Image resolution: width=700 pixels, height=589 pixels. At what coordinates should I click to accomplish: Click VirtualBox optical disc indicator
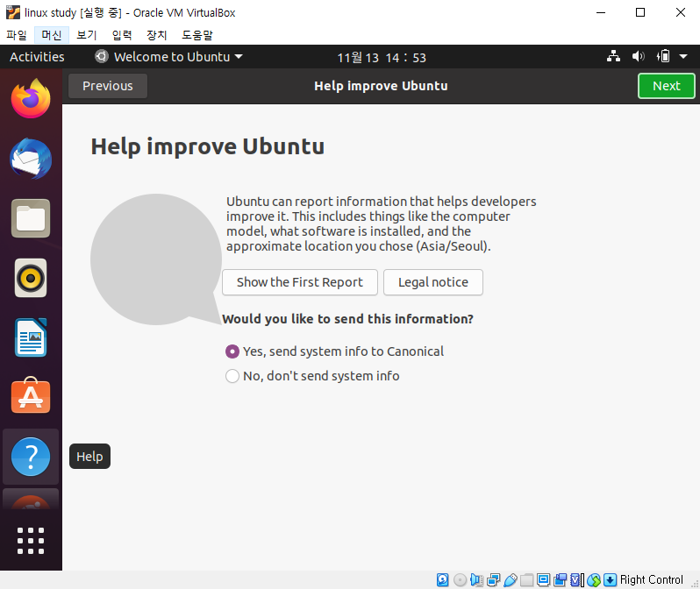pos(460,579)
